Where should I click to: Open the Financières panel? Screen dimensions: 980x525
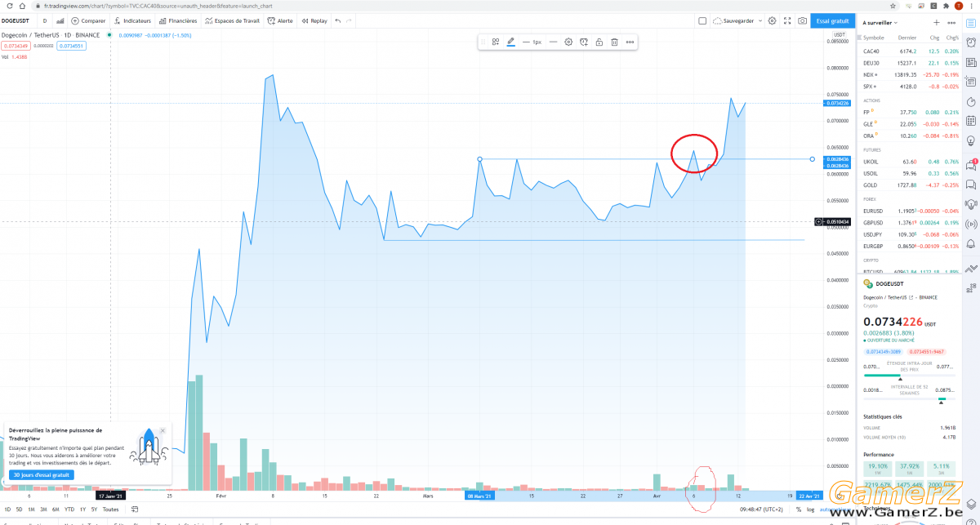177,20
